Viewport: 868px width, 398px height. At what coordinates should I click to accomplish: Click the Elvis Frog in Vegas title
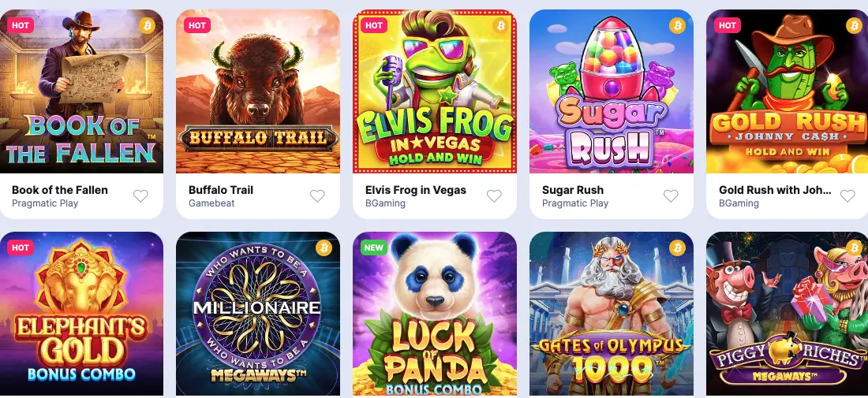point(416,190)
